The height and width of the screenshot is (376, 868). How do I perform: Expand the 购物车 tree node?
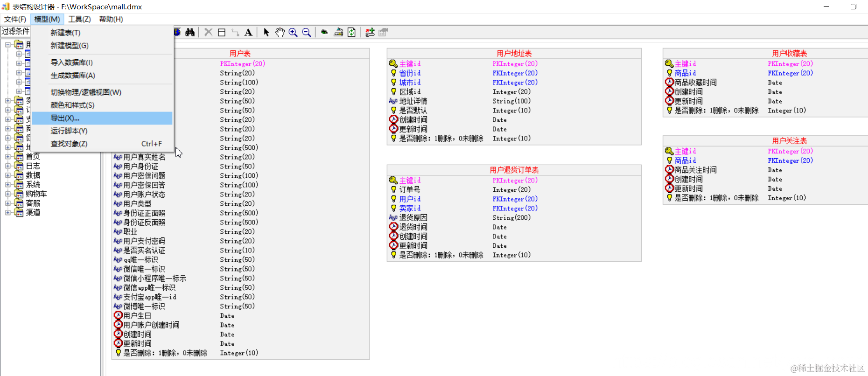[x=7, y=194]
